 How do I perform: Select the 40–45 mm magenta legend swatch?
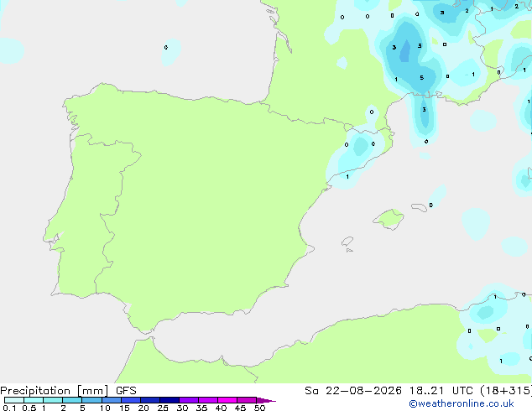click(x=227, y=400)
